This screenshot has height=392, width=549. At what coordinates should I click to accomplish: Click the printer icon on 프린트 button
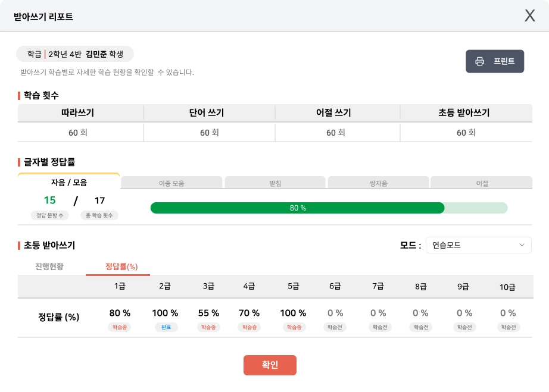[x=479, y=61]
